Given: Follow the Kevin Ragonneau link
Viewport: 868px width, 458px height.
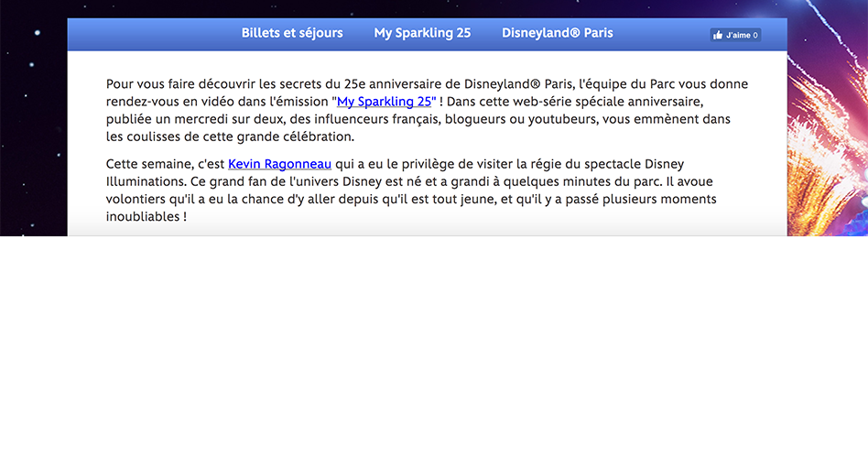Looking at the screenshot, I should tap(279, 165).
